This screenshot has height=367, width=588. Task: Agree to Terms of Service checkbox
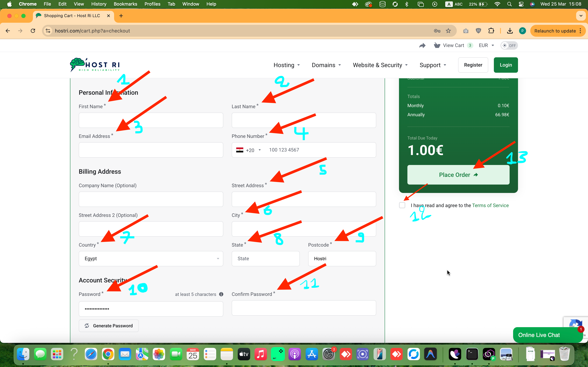click(x=402, y=205)
